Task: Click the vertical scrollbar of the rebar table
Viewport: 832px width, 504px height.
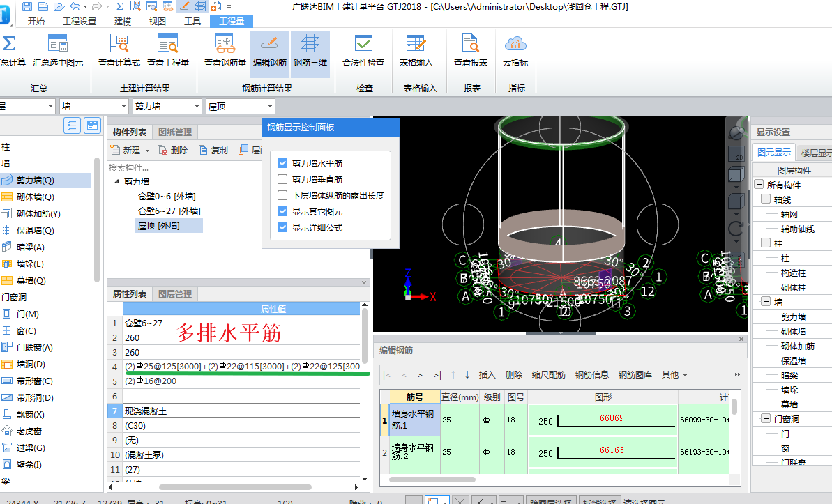Action: coord(734,406)
